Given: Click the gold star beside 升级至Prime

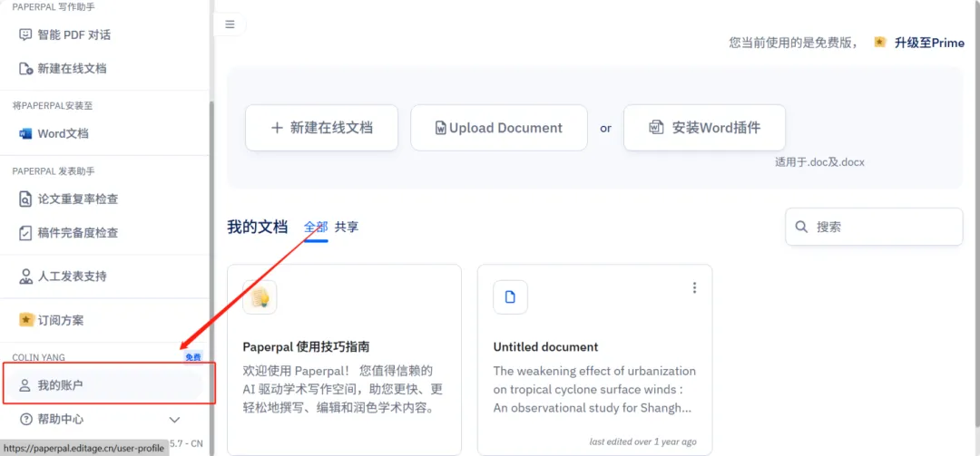Looking at the screenshot, I should coord(880,42).
